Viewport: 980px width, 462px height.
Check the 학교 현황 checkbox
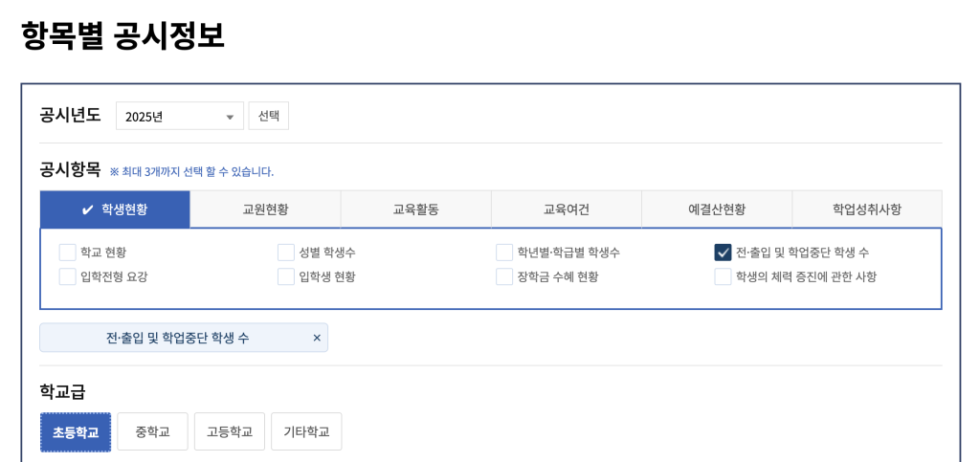(68, 253)
